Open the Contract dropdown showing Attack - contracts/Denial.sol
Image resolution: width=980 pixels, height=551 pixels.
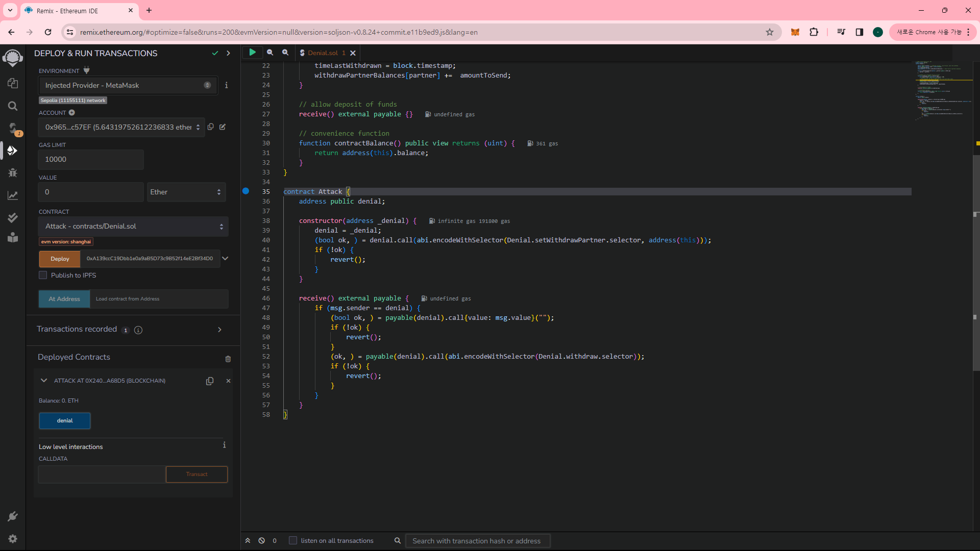point(133,226)
